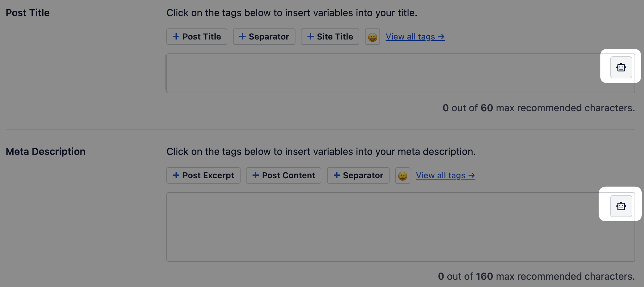Click plus icon on the Post Title tag
The width and height of the screenshot is (644, 287).
tap(176, 37)
